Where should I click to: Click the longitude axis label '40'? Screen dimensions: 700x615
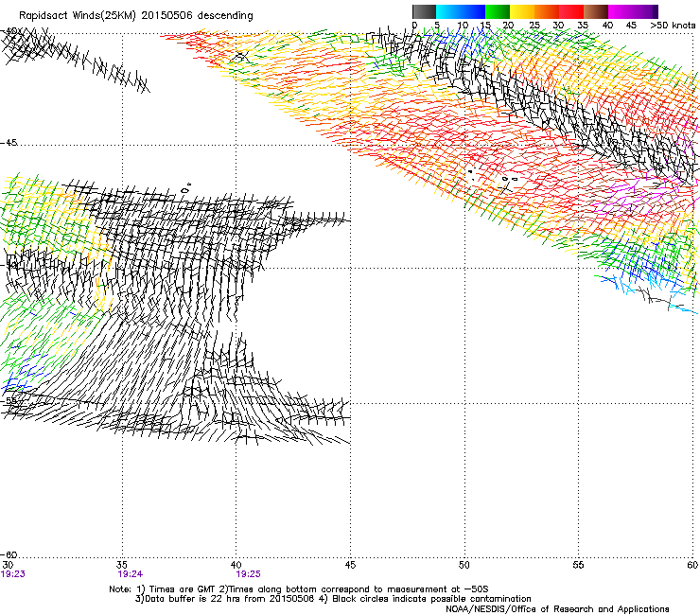point(236,565)
